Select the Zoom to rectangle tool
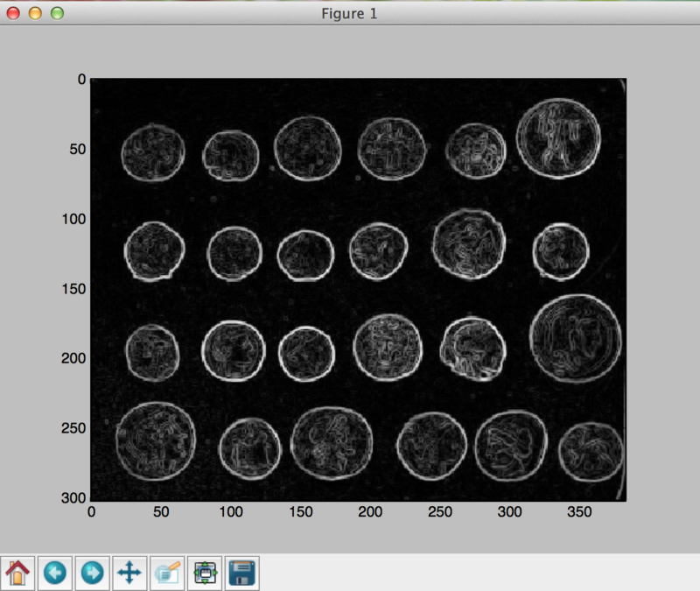700x591 pixels. [x=167, y=573]
